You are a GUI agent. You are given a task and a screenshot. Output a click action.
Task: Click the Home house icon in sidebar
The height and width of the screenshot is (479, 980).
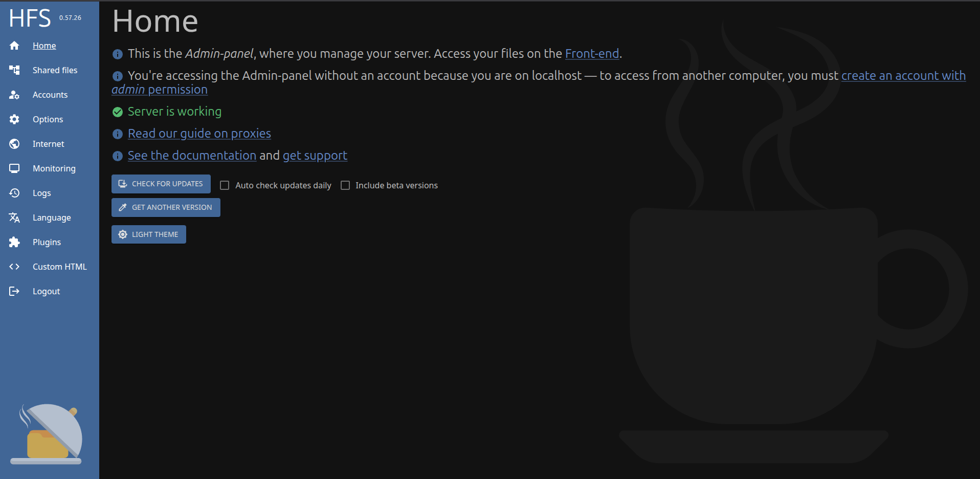14,46
